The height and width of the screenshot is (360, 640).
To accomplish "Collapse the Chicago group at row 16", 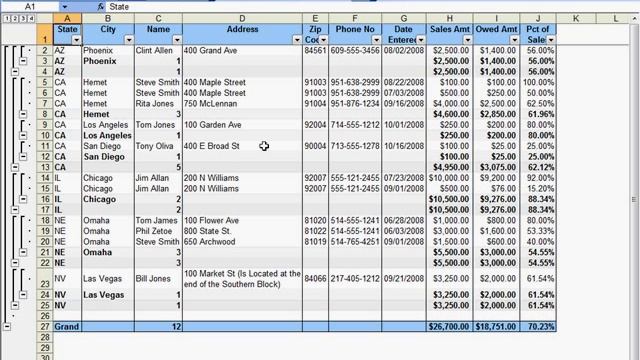I will point(23,199).
